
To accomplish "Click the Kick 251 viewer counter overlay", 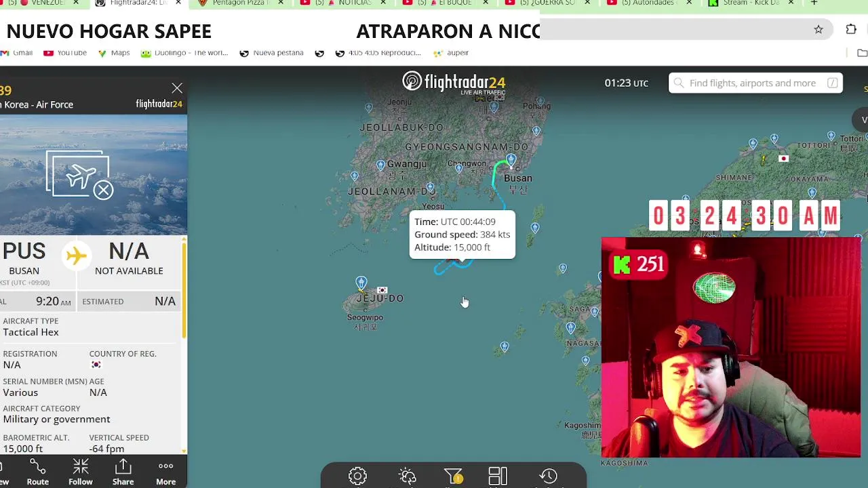I will tap(638, 264).
